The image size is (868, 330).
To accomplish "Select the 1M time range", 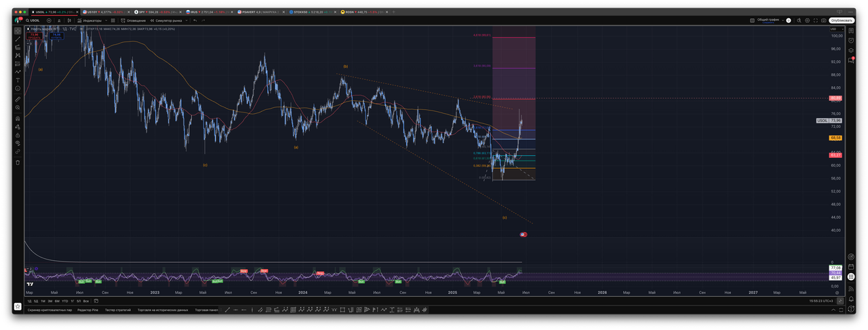I will click(x=43, y=301).
